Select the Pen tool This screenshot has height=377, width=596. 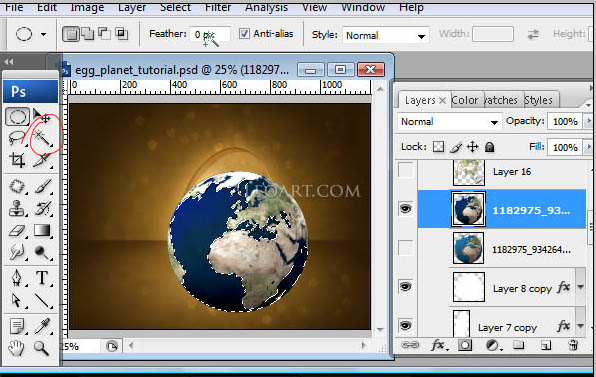[x=17, y=279]
